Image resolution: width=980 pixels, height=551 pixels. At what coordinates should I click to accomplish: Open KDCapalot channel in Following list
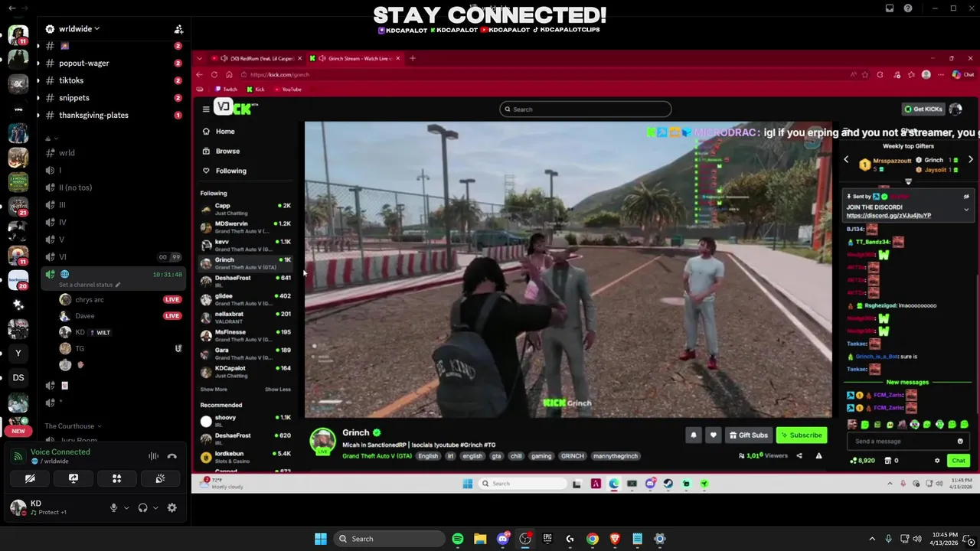point(245,371)
